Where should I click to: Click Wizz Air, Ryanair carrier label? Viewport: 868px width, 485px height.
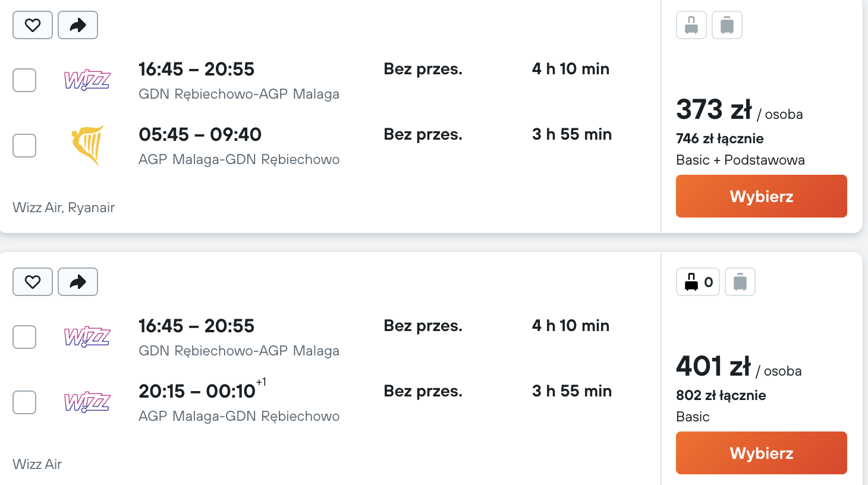(64, 207)
